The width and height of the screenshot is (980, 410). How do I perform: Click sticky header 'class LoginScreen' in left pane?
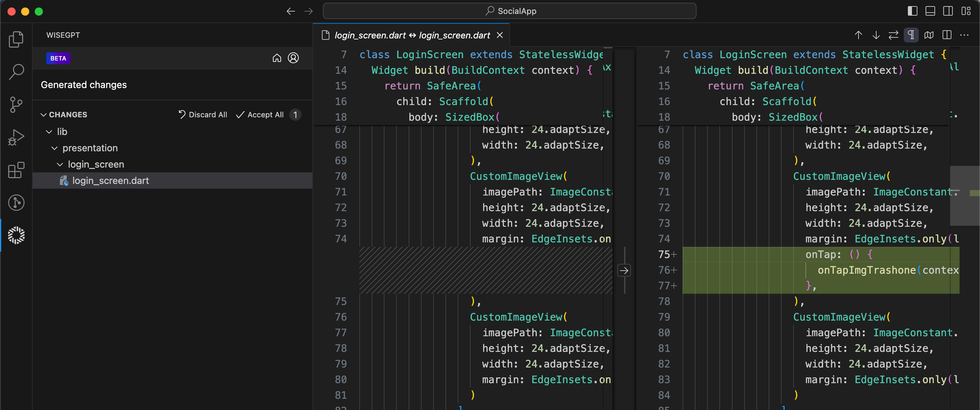(481, 54)
